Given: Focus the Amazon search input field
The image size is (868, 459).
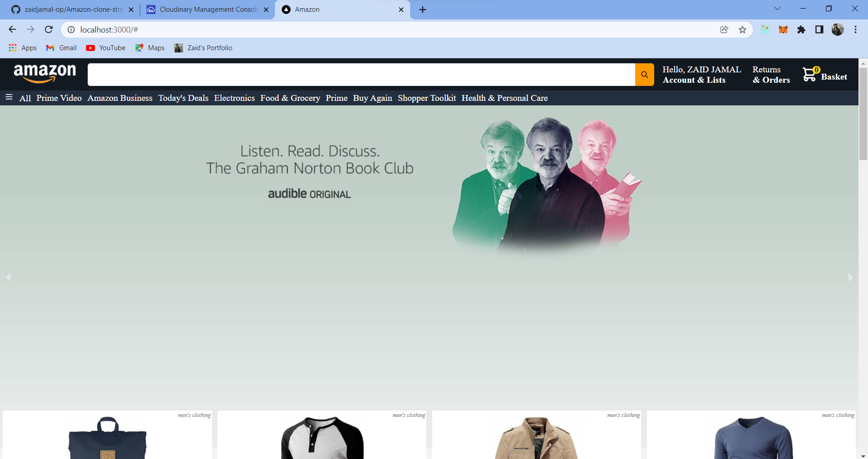Looking at the screenshot, I should tap(361, 75).
